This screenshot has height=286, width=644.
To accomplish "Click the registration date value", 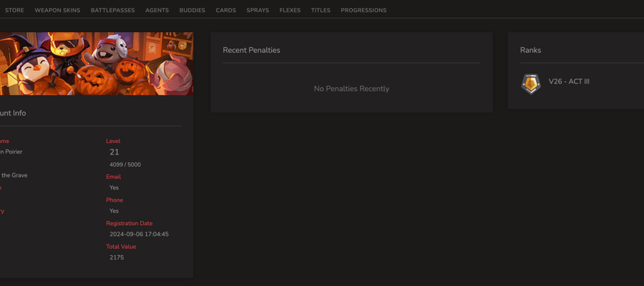I will click(x=140, y=235).
